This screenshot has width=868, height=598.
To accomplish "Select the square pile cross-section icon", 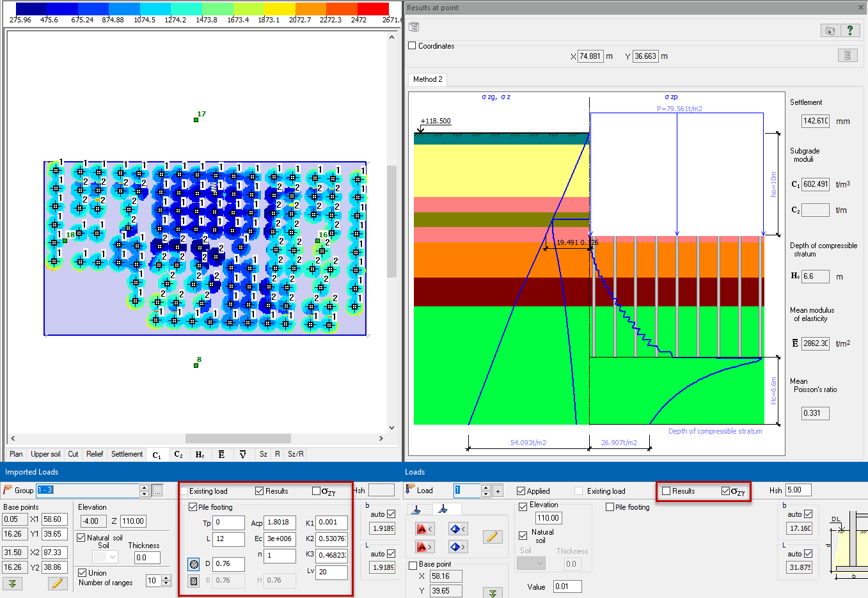I will 194,581.
